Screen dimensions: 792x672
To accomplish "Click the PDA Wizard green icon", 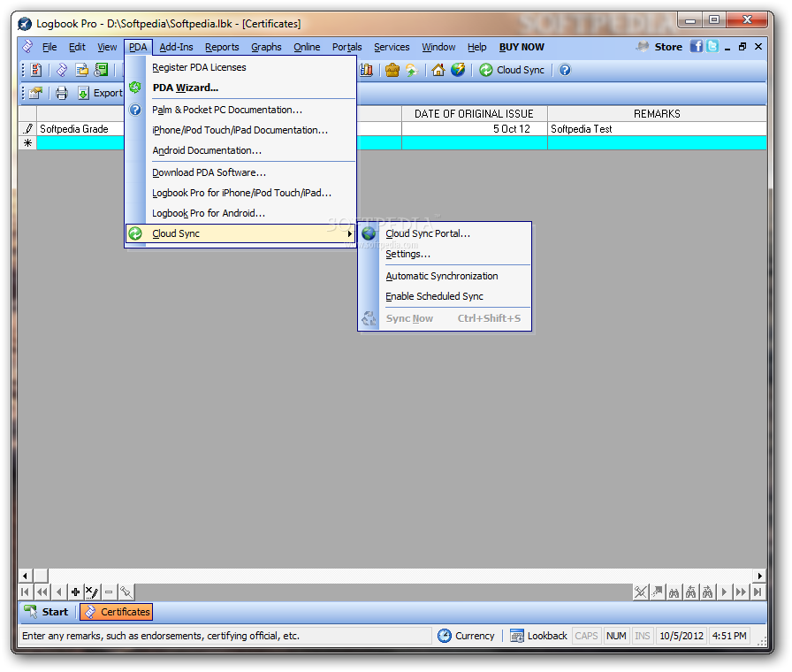I will [x=135, y=88].
